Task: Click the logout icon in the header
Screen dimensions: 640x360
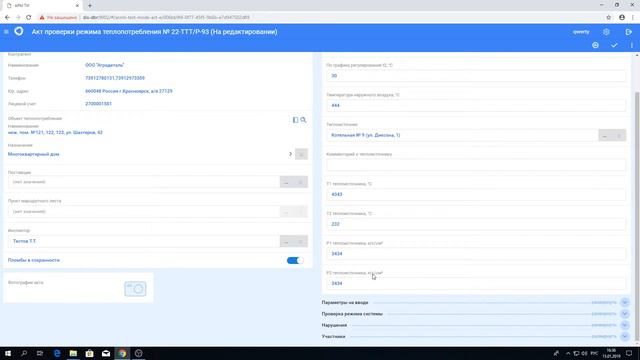Action: (629, 32)
